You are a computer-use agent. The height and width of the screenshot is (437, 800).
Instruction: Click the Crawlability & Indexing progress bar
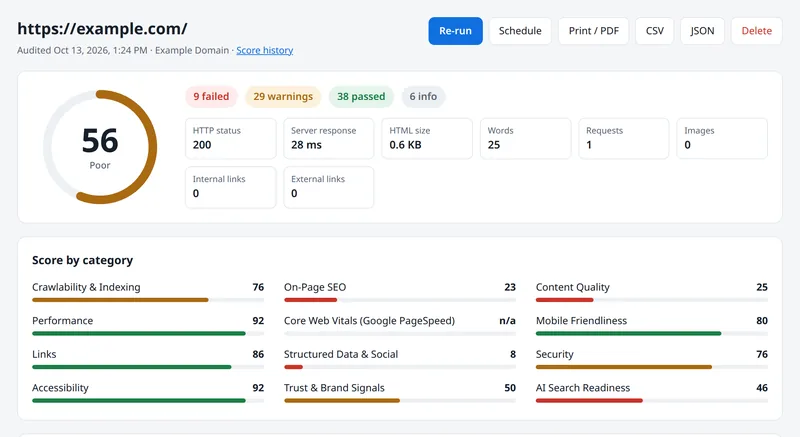(148, 300)
